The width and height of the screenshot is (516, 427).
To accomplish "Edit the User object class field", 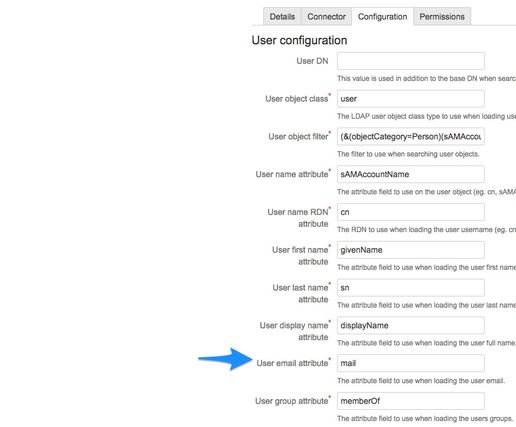I will [x=411, y=99].
